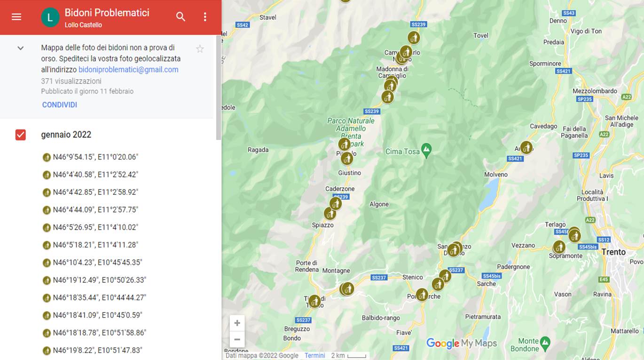Click the bin marker at Spiazzo
This screenshot has width=644, height=360.
[x=330, y=214]
